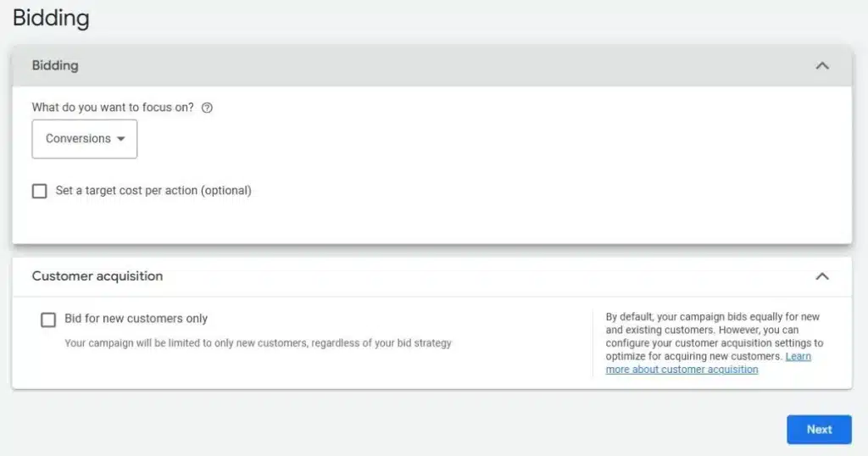Collapse the Customer acquisition section chevron
This screenshot has height=456, width=868.
coord(821,276)
